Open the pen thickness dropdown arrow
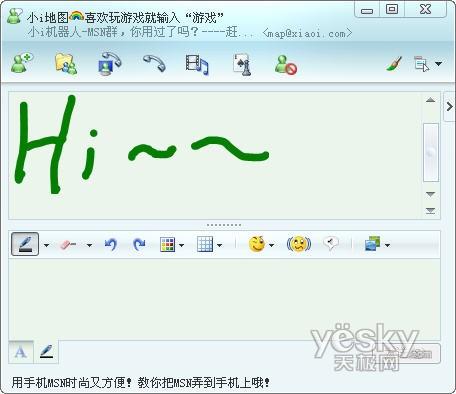456x394 pixels. click(x=46, y=245)
